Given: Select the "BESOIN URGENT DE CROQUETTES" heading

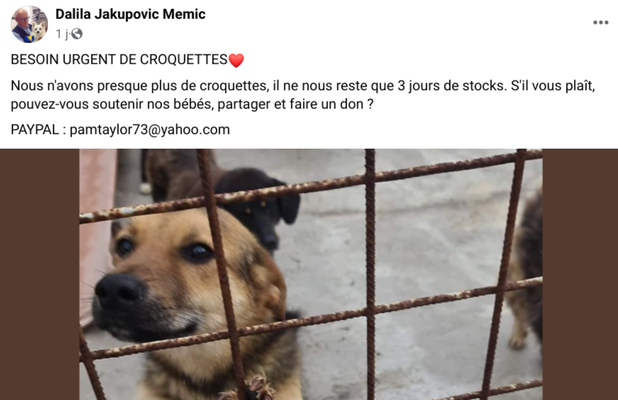Looking at the screenshot, I should click(119, 60).
